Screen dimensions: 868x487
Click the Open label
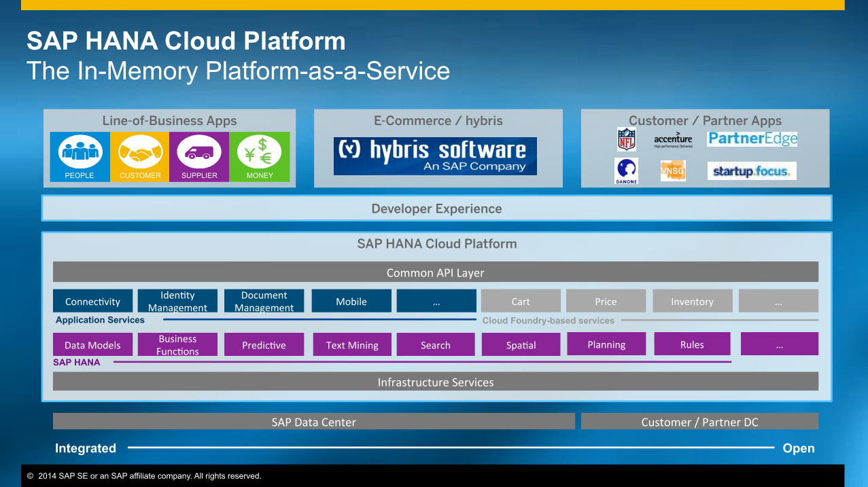click(799, 448)
